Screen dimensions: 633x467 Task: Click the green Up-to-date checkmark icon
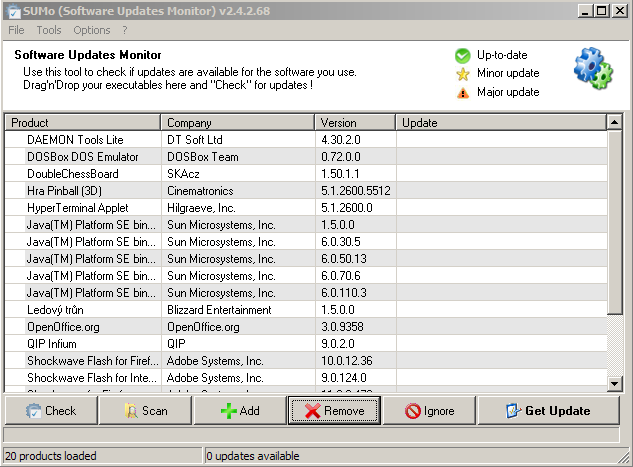(463, 56)
